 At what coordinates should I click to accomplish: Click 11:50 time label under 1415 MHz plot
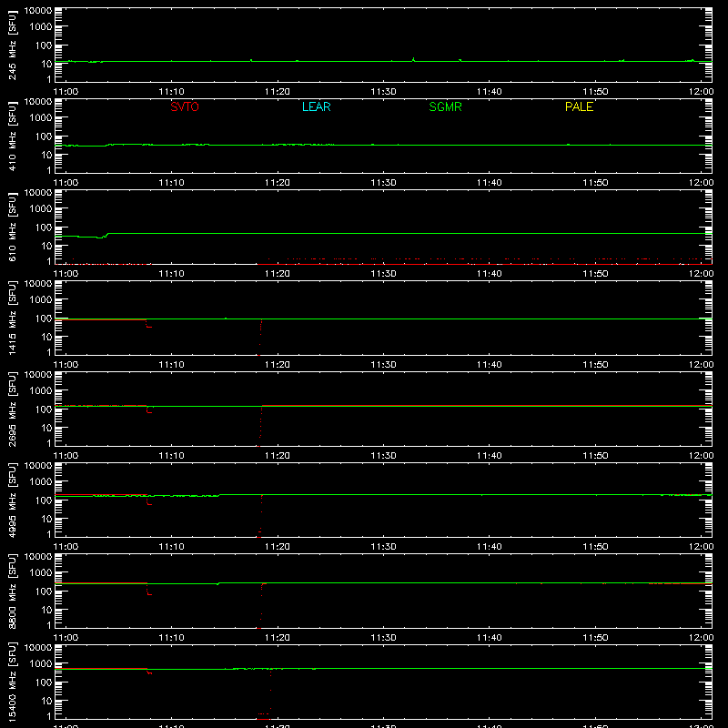(595, 365)
